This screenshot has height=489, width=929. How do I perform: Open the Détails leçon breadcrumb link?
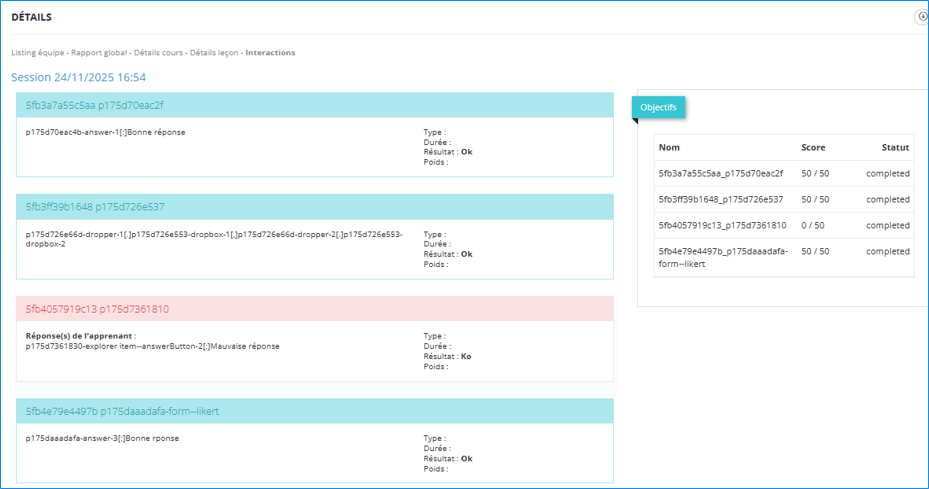click(x=215, y=53)
